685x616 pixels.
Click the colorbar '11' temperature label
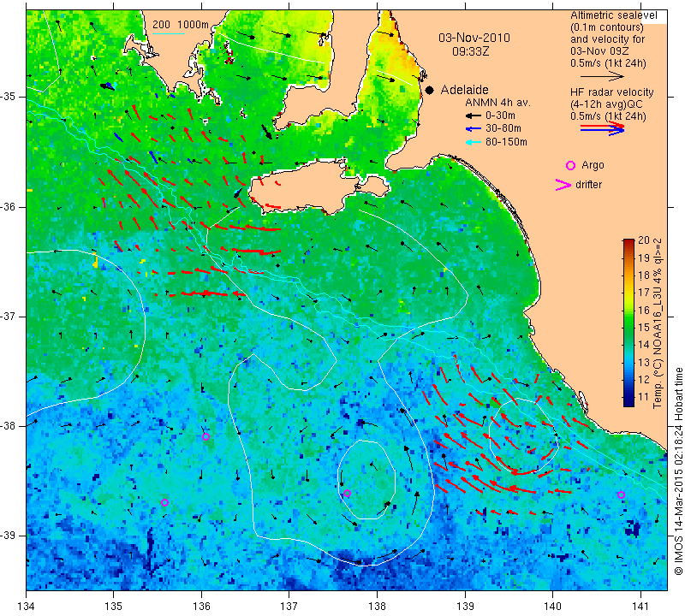[x=644, y=397]
